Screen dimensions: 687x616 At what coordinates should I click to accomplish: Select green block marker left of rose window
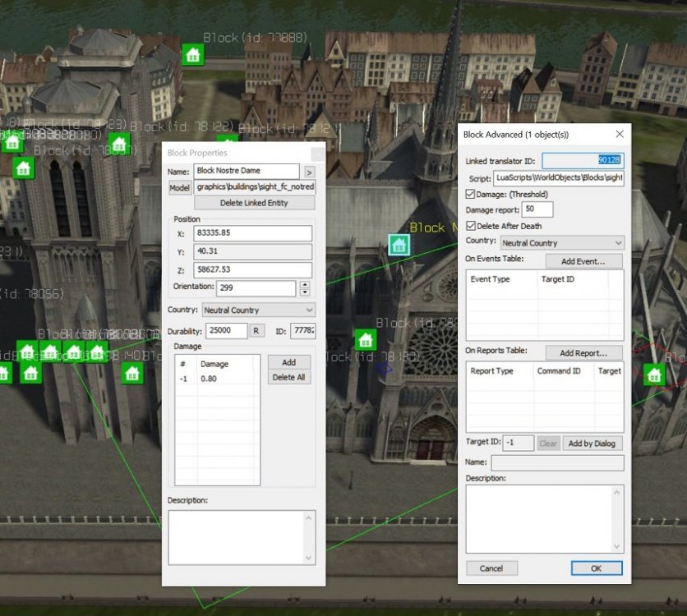[x=365, y=340]
